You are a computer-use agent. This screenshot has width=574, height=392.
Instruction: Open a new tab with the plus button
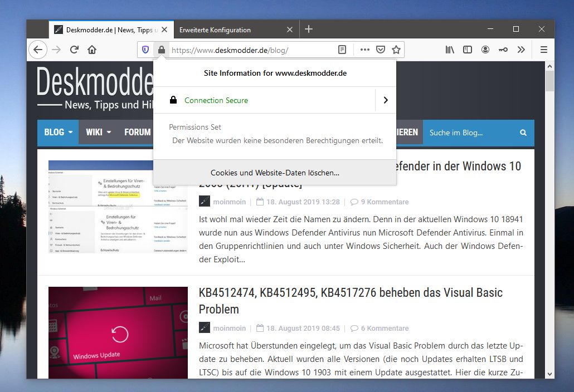click(x=309, y=30)
